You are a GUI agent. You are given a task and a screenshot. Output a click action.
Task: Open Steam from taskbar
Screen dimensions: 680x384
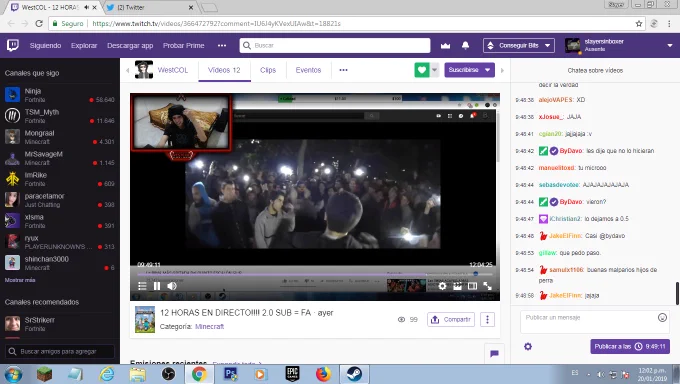coord(354,374)
